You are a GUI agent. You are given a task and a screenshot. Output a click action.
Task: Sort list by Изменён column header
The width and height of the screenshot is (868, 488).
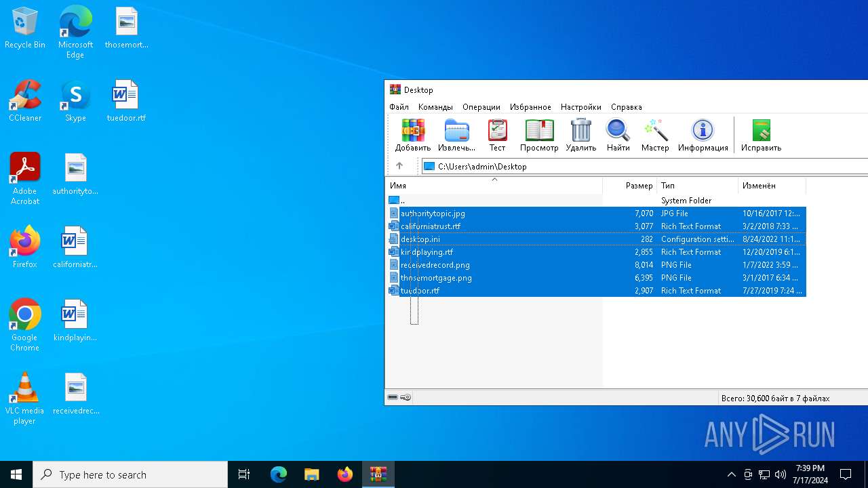point(772,186)
